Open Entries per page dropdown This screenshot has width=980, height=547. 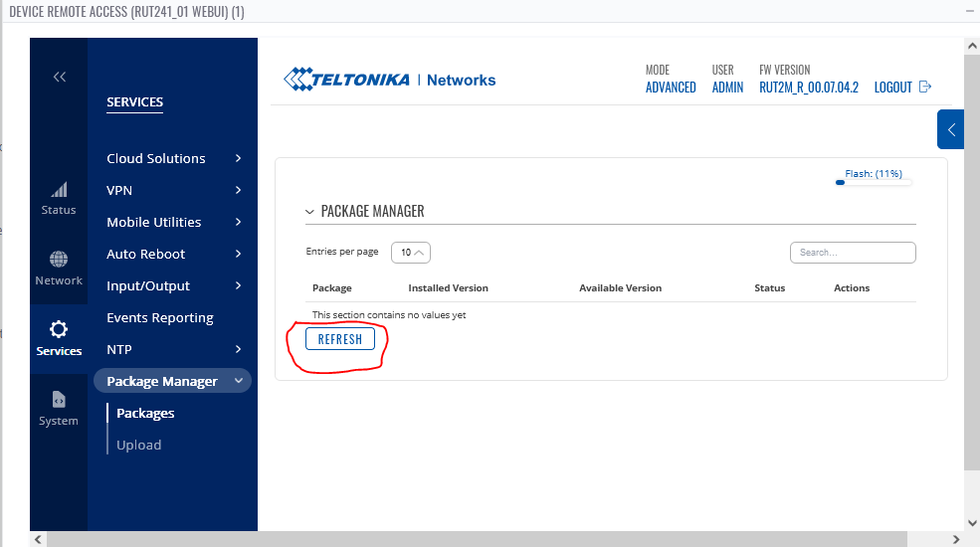point(411,253)
